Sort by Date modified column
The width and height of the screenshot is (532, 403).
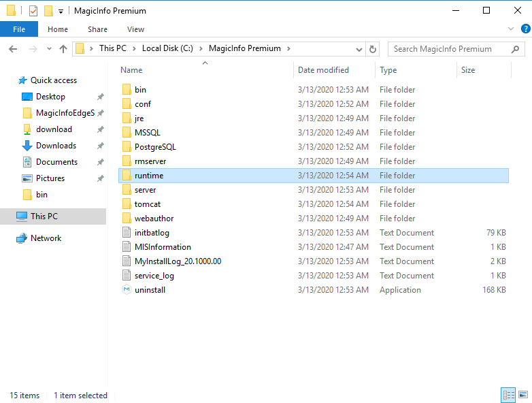click(323, 70)
